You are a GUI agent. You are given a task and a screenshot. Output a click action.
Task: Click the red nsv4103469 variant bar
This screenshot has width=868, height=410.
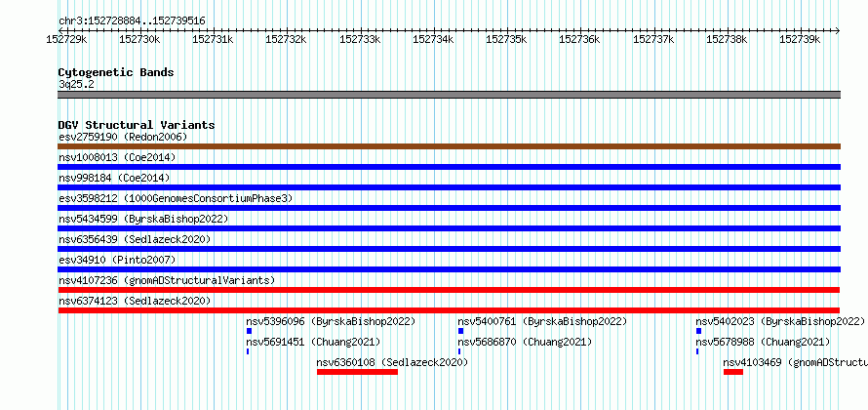pos(733,372)
